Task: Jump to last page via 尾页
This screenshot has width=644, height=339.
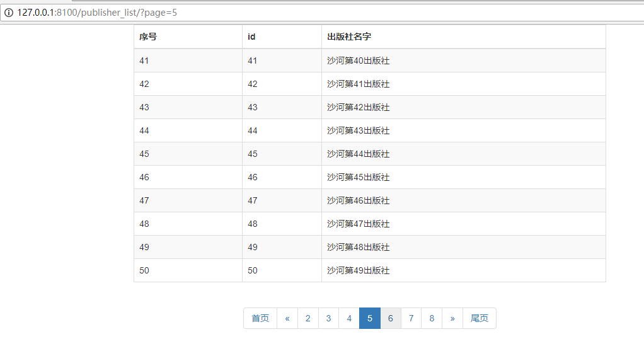Action: (x=480, y=318)
